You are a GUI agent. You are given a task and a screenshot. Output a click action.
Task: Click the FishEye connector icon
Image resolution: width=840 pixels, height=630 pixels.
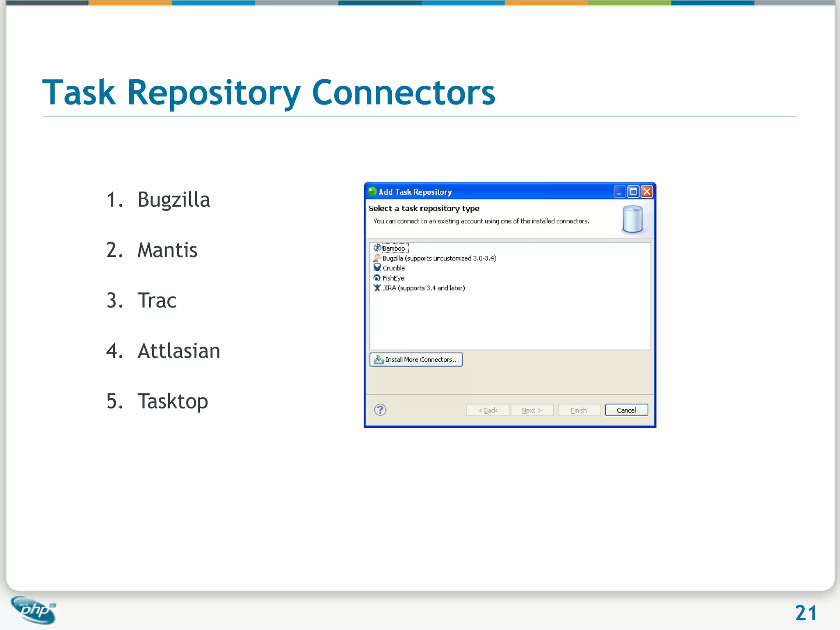coord(377,278)
